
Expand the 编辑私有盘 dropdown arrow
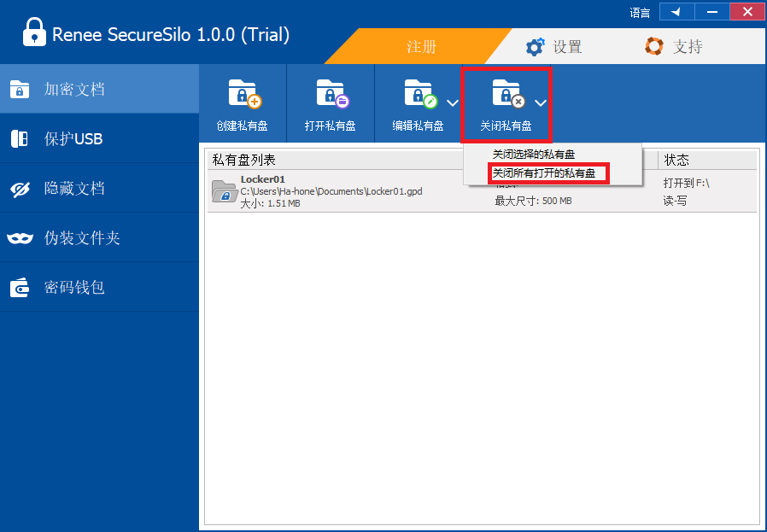point(453,102)
